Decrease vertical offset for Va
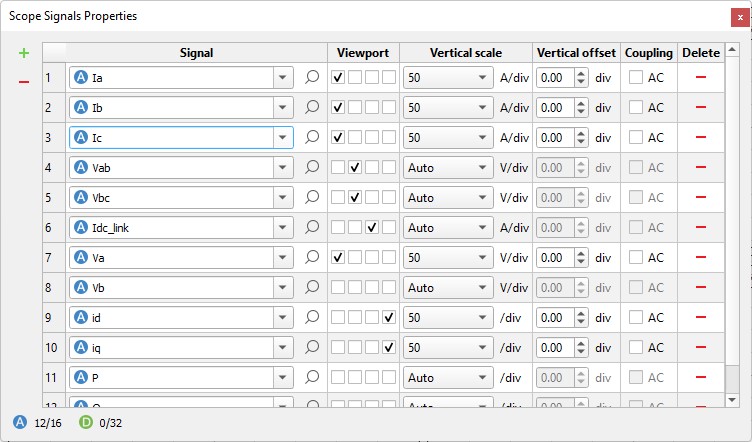This screenshot has height=442, width=752. click(581, 262)
